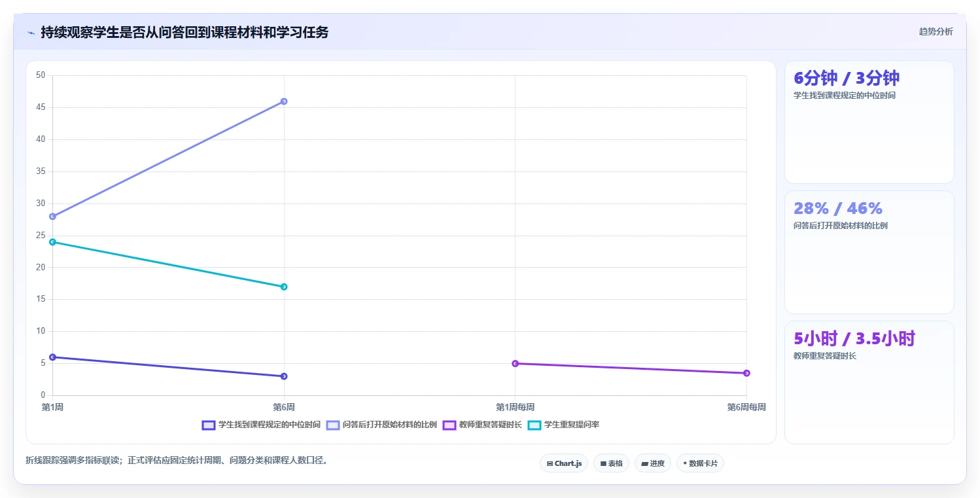Click the teal 17 data point at 第6周
Viewport: 980px width, 498px height.
click(284, 287)
